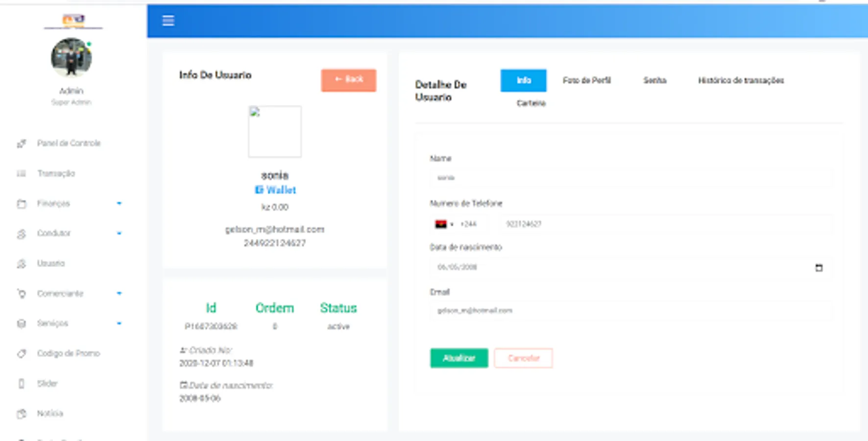Click the Codigo de Promo tag icon
The image size is (868, 441).
click(x=22, y=353)
